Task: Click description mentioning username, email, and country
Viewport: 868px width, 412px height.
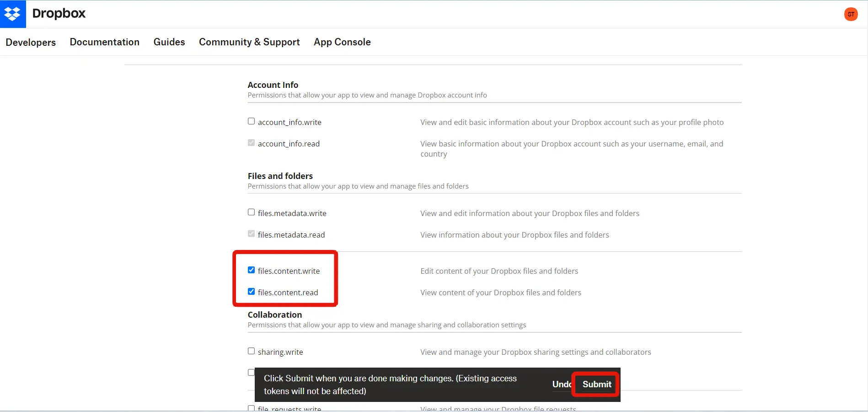Action: coord(572,149)
